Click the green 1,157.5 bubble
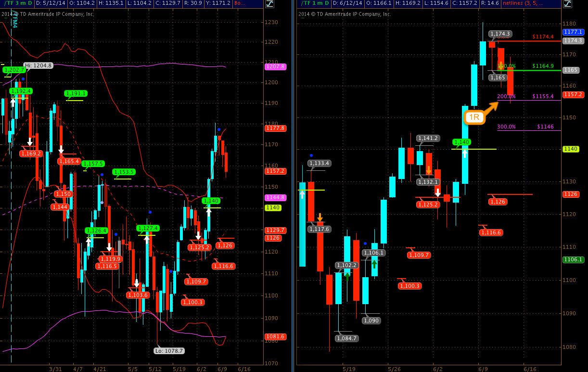588x372 pixels. click(93, 164)
